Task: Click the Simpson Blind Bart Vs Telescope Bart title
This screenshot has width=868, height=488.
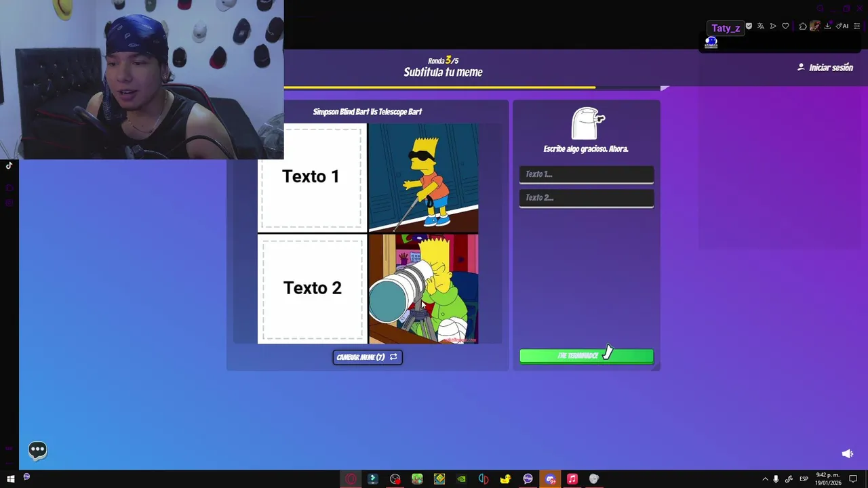Action: (x=368, y=112)
